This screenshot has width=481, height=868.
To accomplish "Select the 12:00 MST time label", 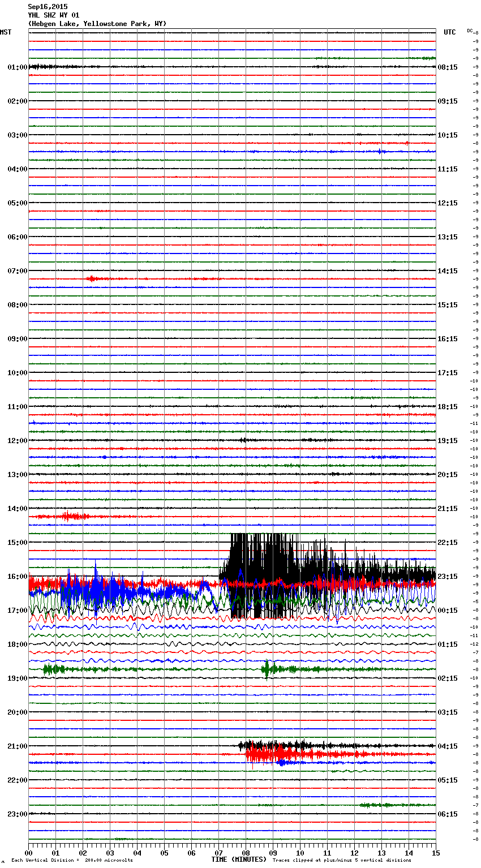I will [x=17, y=441].
